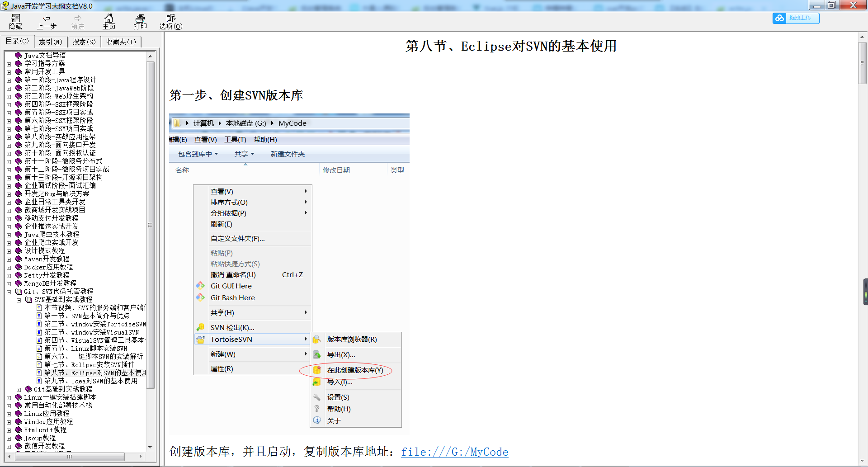Click the page icon of 第九节、Idea对SVN的基本使用
This screenshot has width=868, height=467.
[39, 381]
